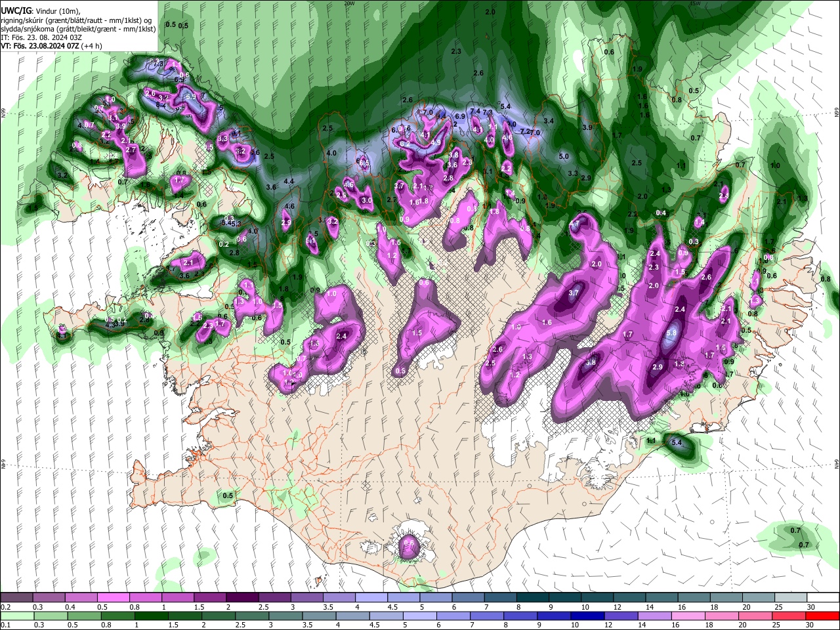This screenshot has width=840, height=630.
Task: Click the 5.0 precipitation value on the map
Action: [564, 157]
